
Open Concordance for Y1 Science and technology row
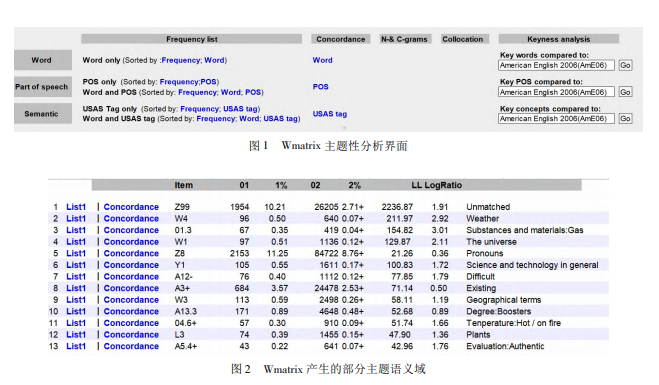click(131, 265)
